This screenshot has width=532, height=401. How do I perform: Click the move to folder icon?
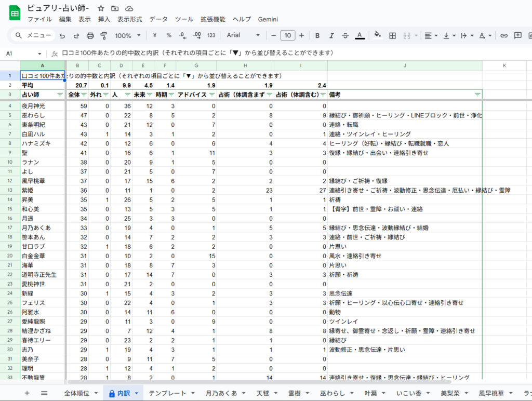(115, 8)
